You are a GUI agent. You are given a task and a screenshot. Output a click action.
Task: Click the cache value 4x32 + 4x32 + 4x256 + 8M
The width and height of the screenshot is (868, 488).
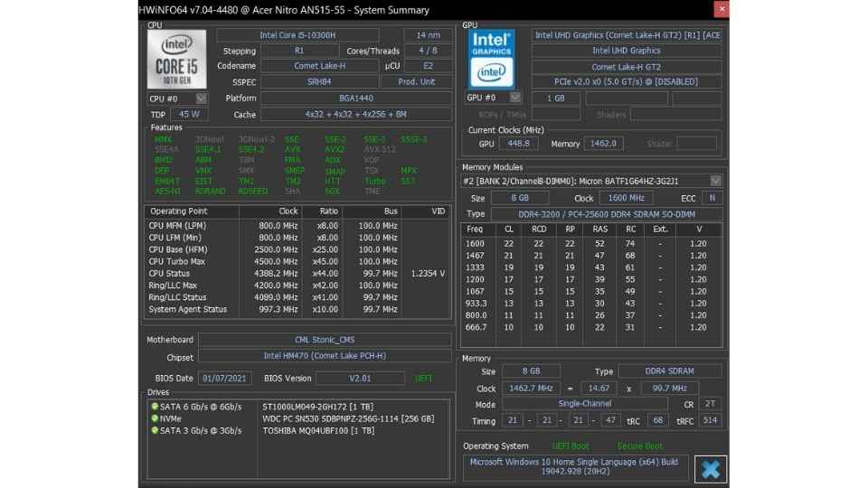click(x=356, y=114)
